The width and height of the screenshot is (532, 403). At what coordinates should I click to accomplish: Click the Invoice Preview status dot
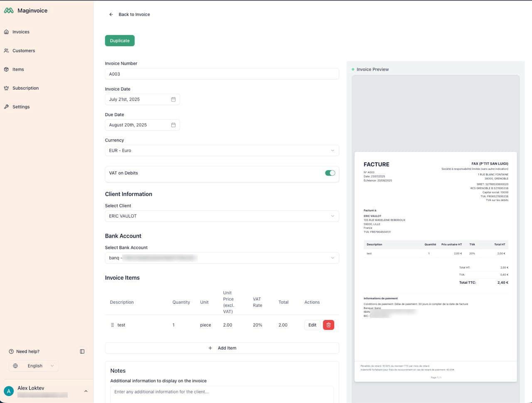pyautogui.click(x=353, y=69)
